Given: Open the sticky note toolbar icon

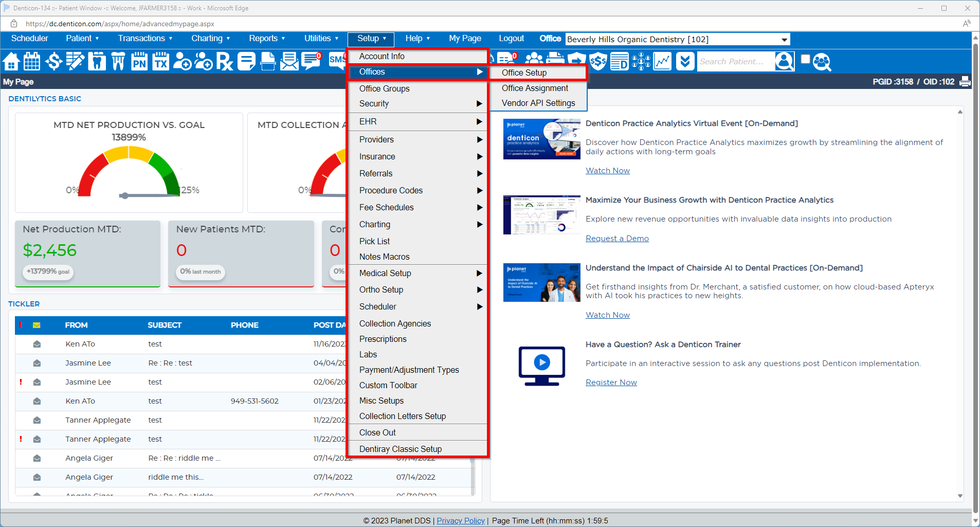Looking at the screenshot, I should tap(246, 62).
